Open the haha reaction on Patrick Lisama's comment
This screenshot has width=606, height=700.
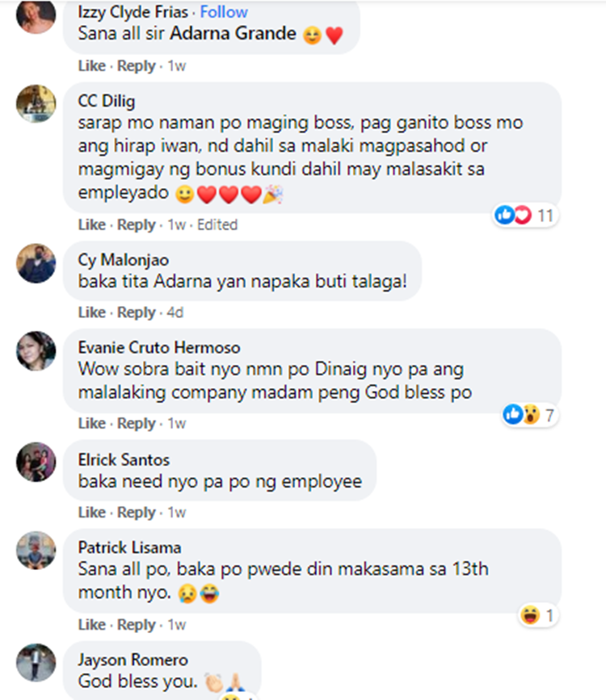click(x=538, y=615)
